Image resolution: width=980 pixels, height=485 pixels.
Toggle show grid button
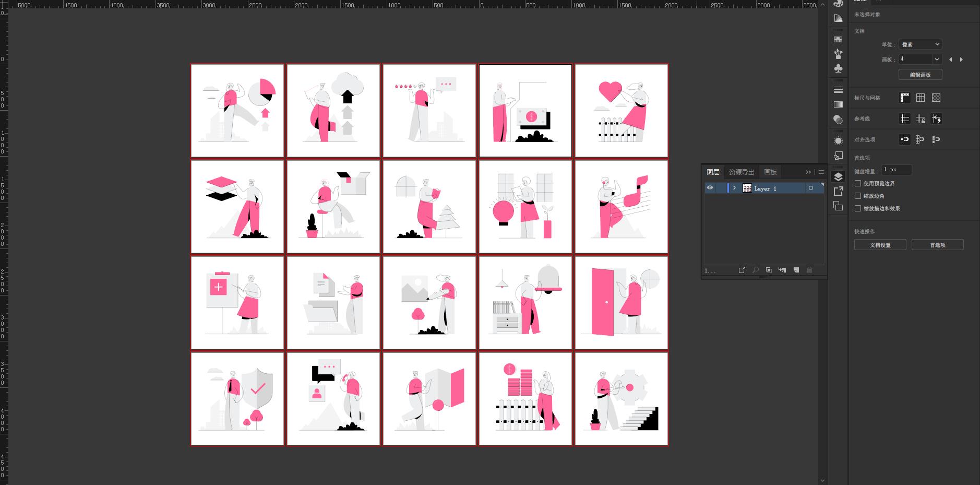[921, 98]
